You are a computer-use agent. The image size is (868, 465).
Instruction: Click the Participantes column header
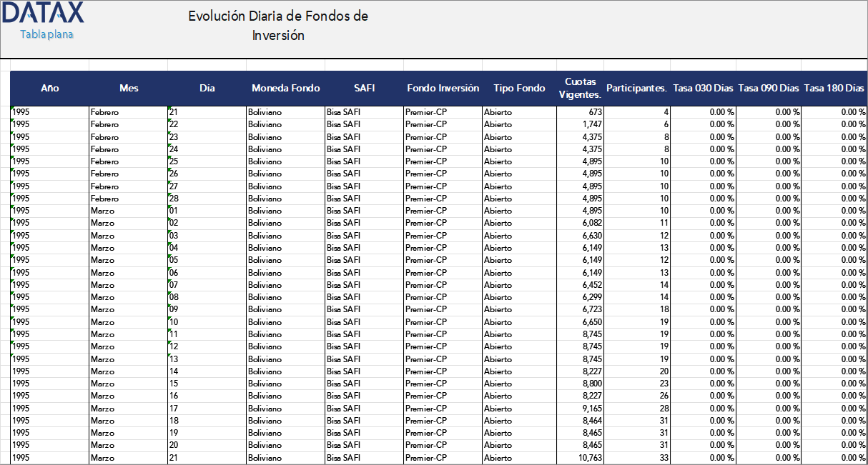637,89
